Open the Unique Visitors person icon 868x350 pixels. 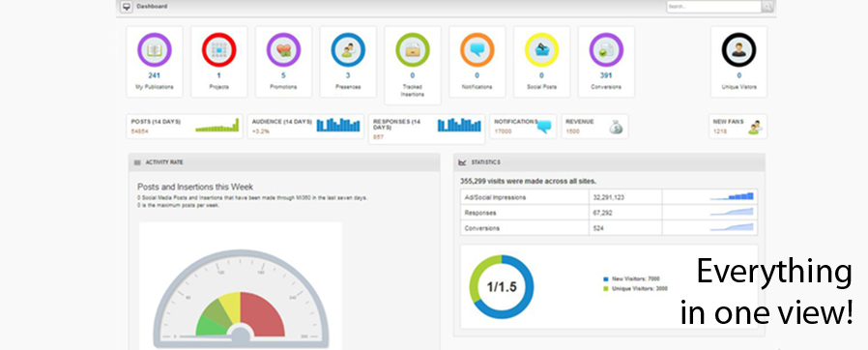point(739,50)
